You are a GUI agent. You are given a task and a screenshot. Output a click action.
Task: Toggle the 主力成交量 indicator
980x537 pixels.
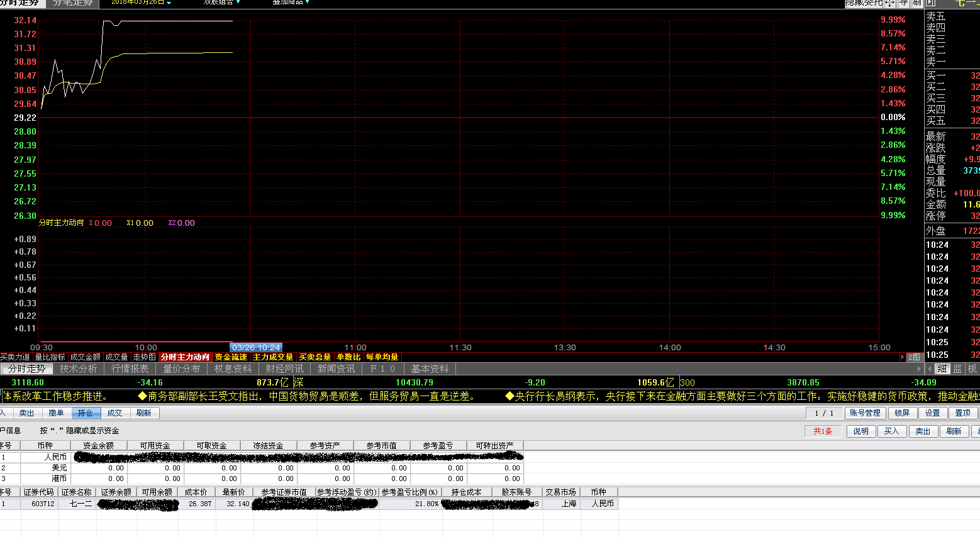pos(273,357)
